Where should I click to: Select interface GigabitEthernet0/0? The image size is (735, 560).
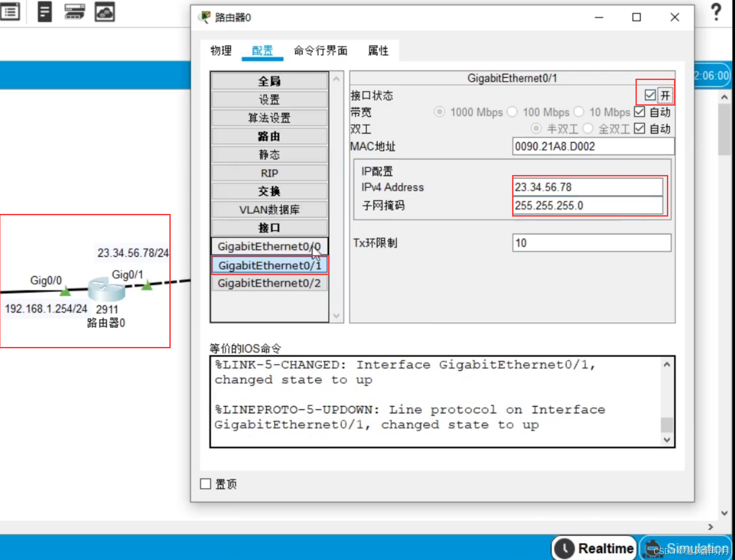coord(269,247)
